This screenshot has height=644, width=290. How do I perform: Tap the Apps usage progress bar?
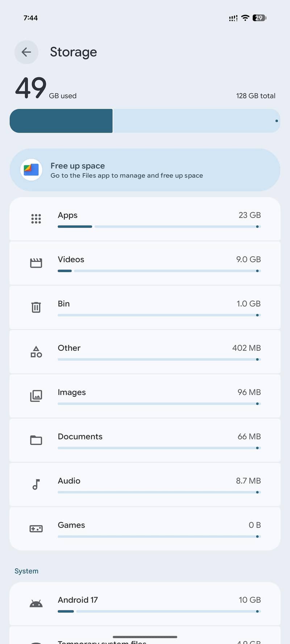pos(159,227)
